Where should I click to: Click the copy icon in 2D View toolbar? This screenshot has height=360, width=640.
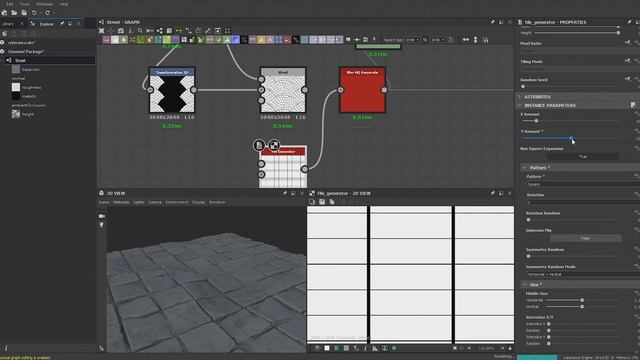point(332,202)
